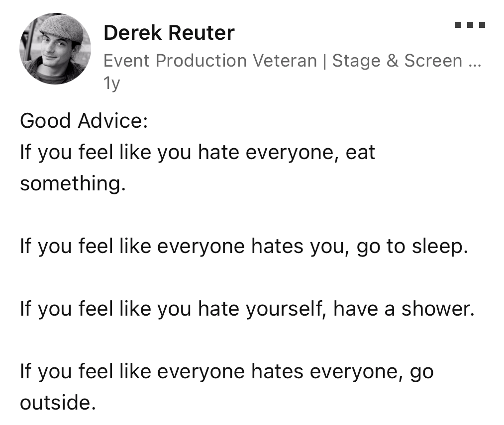Viewport: 504px width, 425px height.
Task: Open the three-dot post options menu
Action: click(x=470, y=24)
